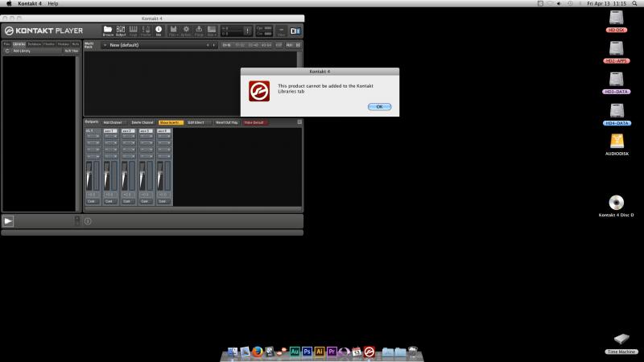644x362 pixels.
Task: Toggle the Info pane icon
Action: (x=159, y=31)
